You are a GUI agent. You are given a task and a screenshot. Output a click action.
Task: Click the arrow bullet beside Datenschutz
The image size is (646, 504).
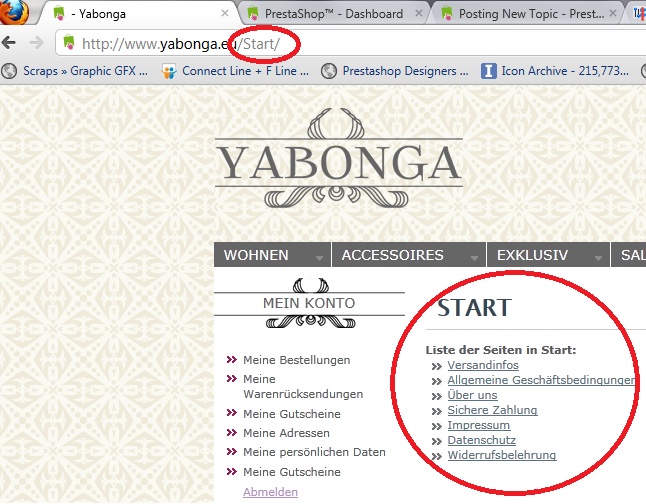coord(436,441)
